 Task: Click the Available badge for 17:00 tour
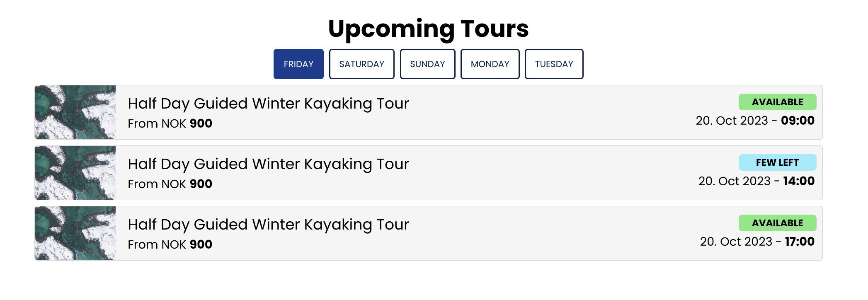click(777, 223)
